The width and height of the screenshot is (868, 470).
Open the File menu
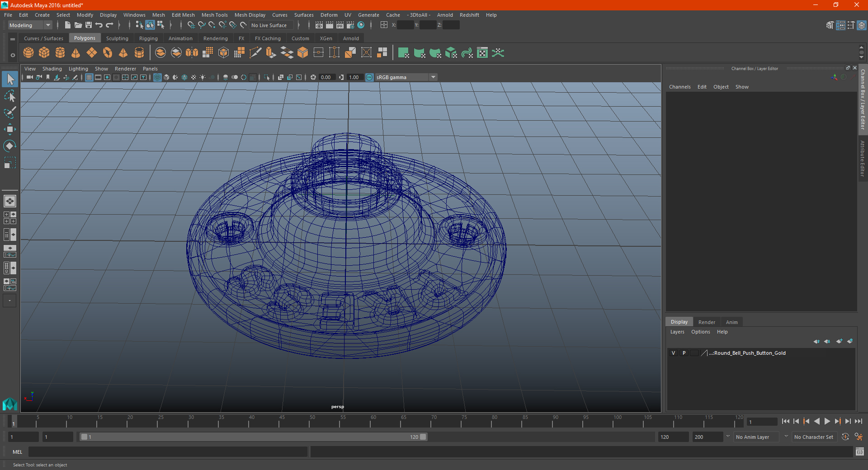8,15
